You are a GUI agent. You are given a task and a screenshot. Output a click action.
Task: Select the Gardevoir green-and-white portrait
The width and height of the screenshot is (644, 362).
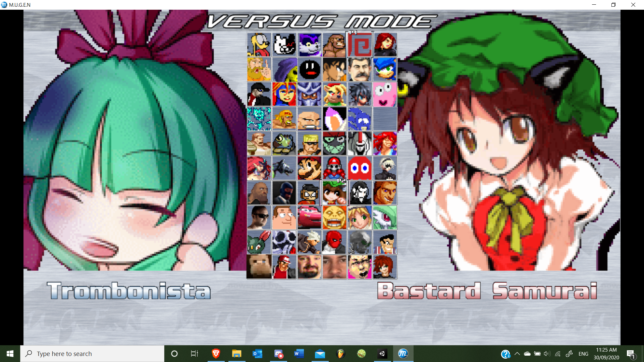(385, 218)
